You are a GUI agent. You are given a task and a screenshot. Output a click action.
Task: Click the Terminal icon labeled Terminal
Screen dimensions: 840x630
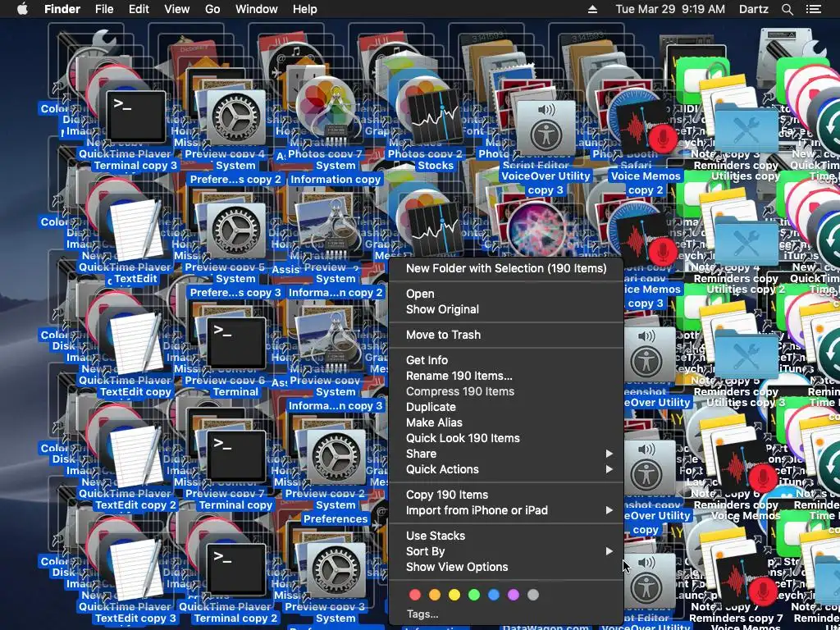click(x=235, y=343)
